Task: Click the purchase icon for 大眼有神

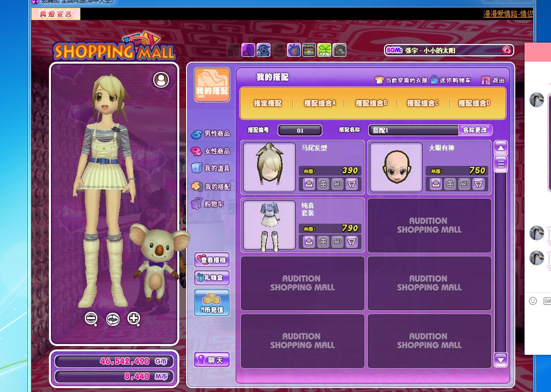Action: [x=436, y=184]
